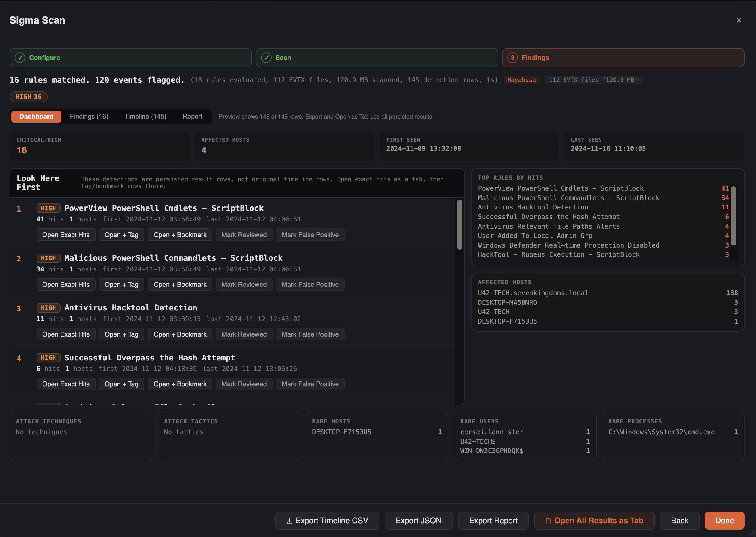Click Open + Tag for Antivirus Hacktool Detection
Viewport: 756px width, 537px height.
pos(122,334)
